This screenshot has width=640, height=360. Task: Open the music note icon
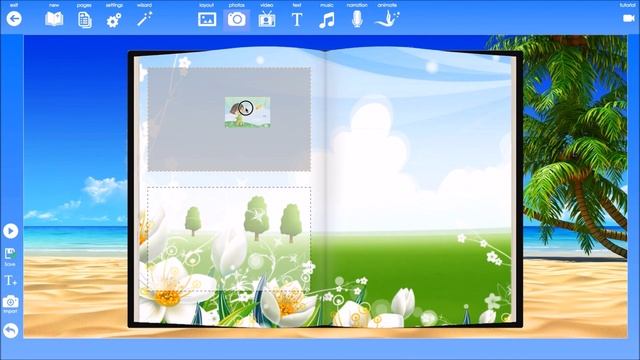(x=327, y=20)
